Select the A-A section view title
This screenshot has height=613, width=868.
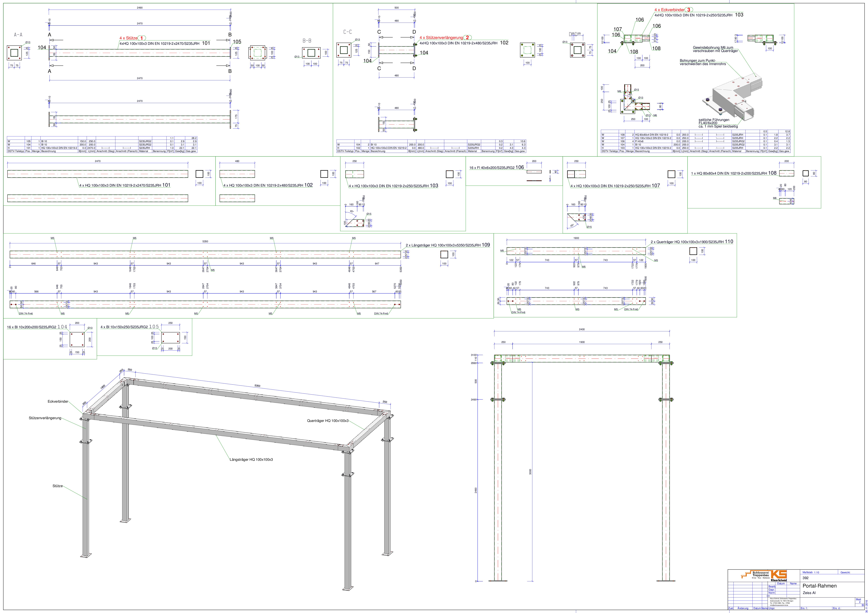[x=18, y=35]
